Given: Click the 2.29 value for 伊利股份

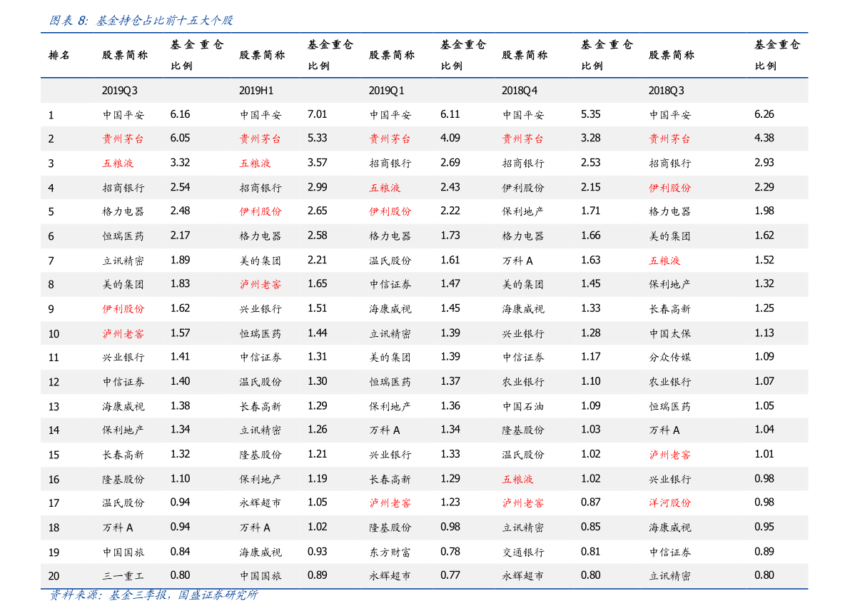Looking at the screenshot, I should click(x=764, y=187).
